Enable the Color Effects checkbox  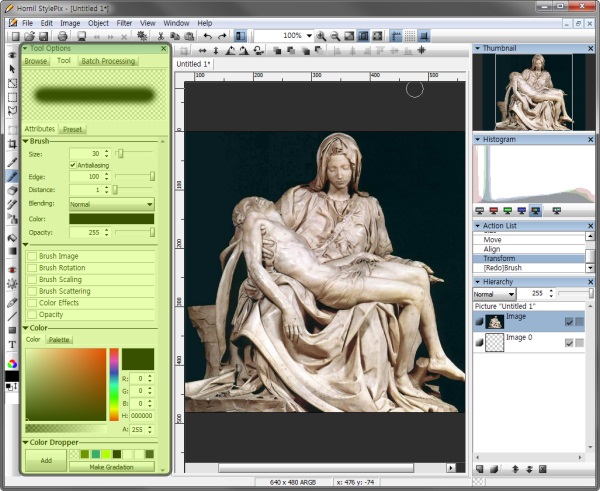(32, 303)
